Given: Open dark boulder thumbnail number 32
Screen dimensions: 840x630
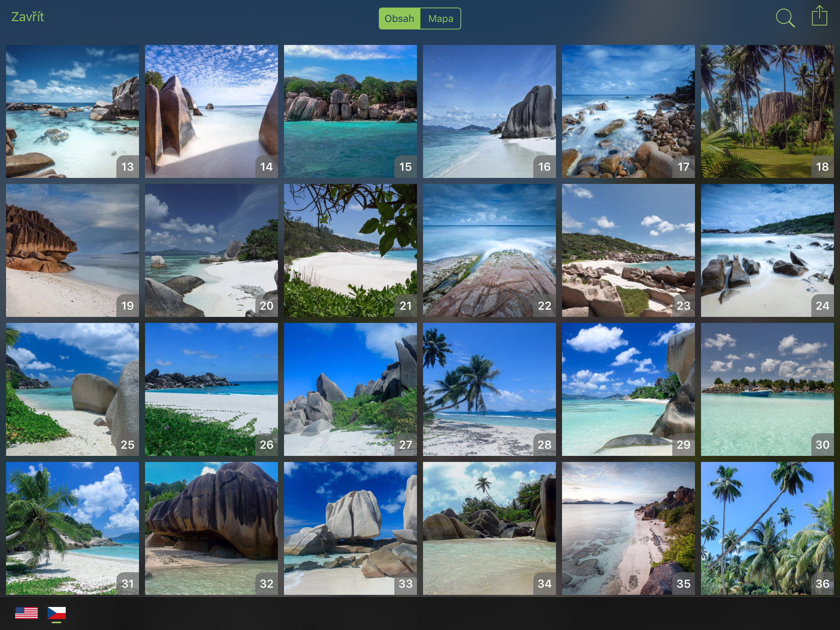Looking at the screenshot, I should pos(211,528).
